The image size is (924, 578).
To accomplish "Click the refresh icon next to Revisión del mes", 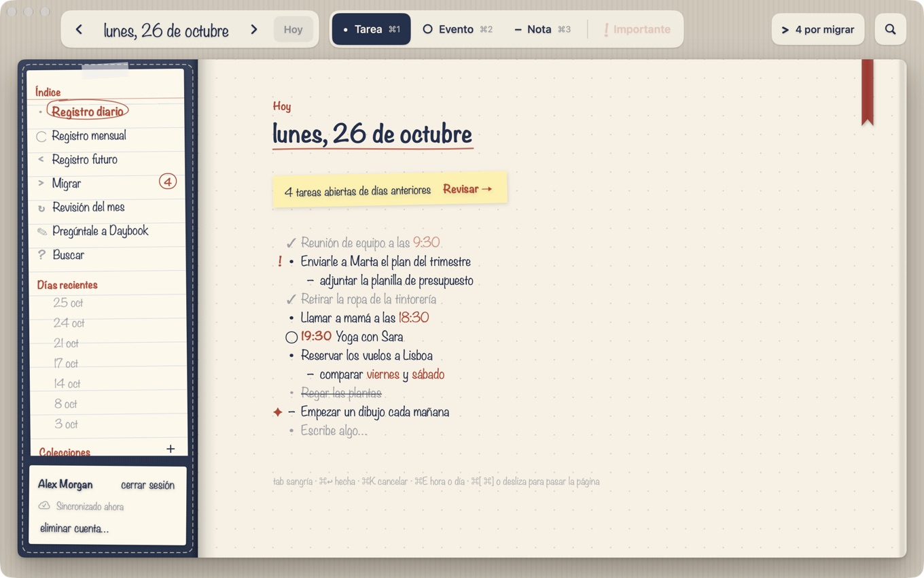I will (x=41, y=208).
